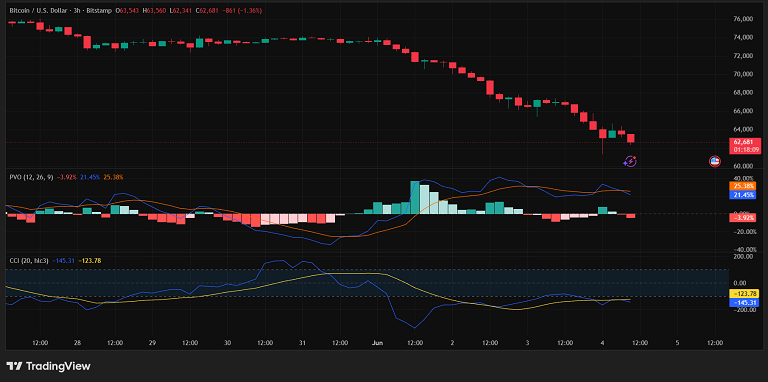
Task: Click the blue −145.31 value in CCI legend
Action: (x=65, y=261)
